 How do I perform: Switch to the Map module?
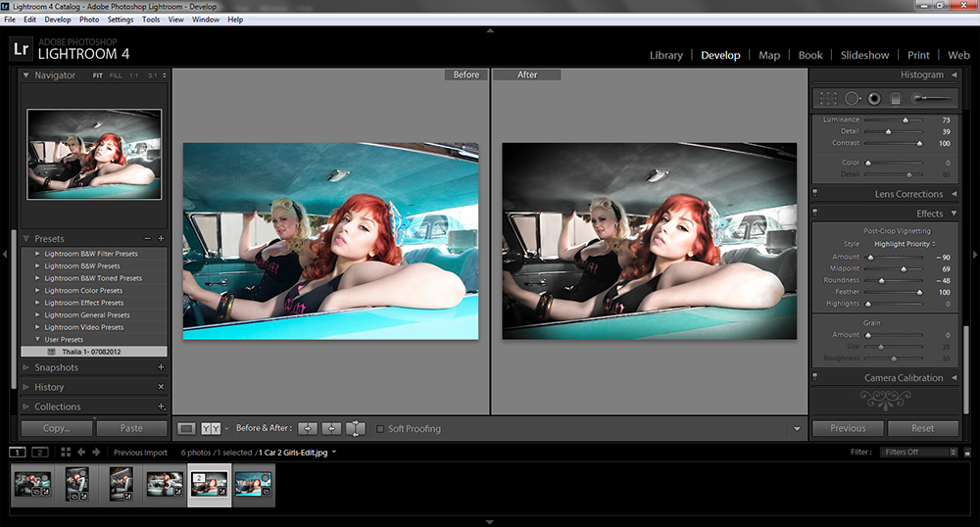click(769, 55)
